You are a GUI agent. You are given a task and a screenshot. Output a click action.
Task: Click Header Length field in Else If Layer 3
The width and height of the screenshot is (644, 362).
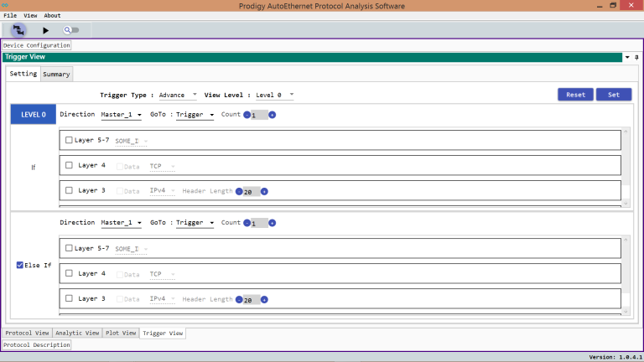[252, 300]
